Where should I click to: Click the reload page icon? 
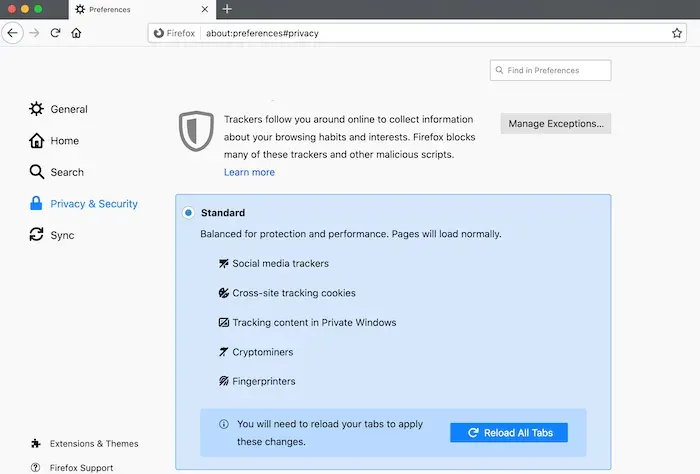(55, 33)
